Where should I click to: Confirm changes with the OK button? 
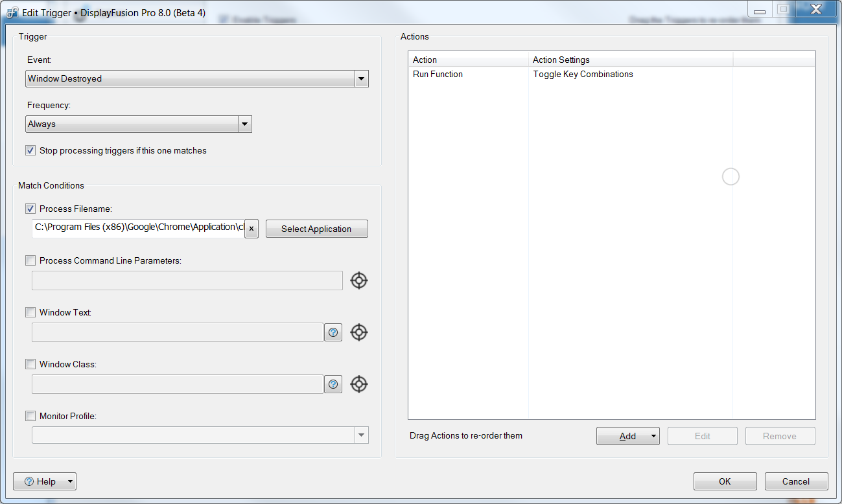pos(725,481)
